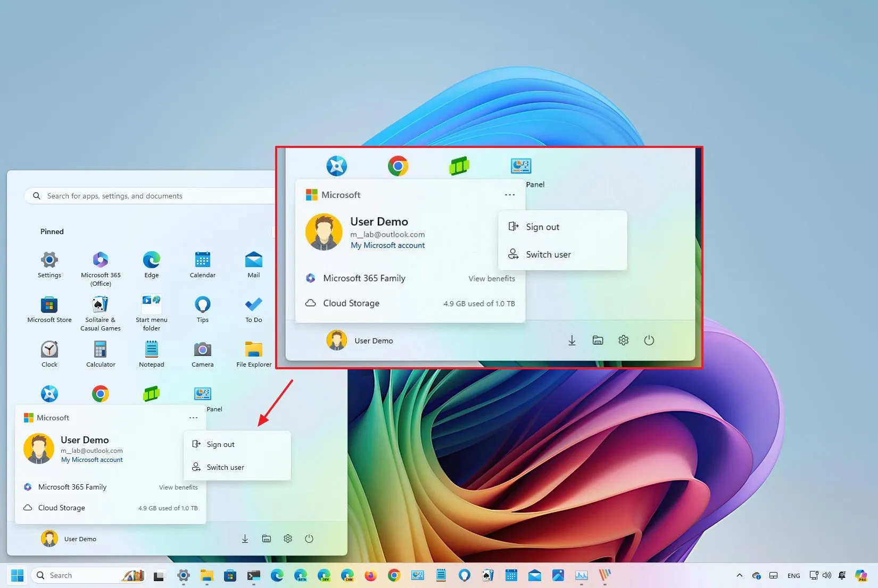Viewport: 878px width, 588px height.
Task: Expand the hidden icons tray arrow
Action: point(739,575)
